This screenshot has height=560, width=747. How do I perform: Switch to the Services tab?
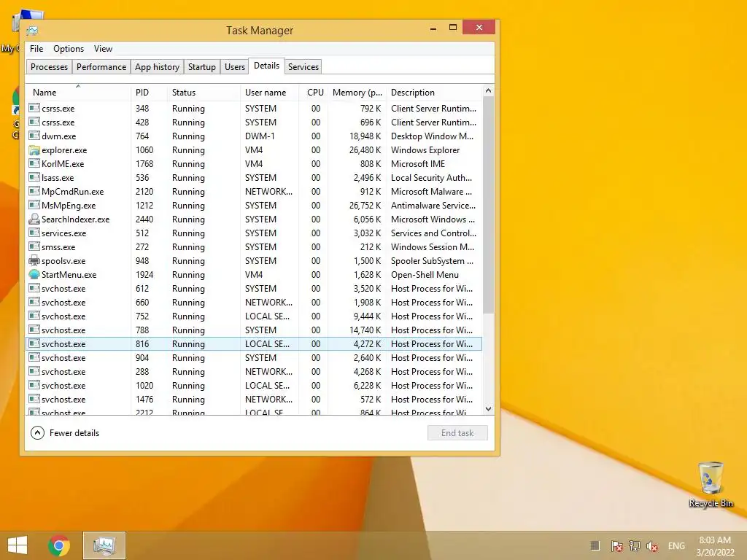tap(303, 67)
